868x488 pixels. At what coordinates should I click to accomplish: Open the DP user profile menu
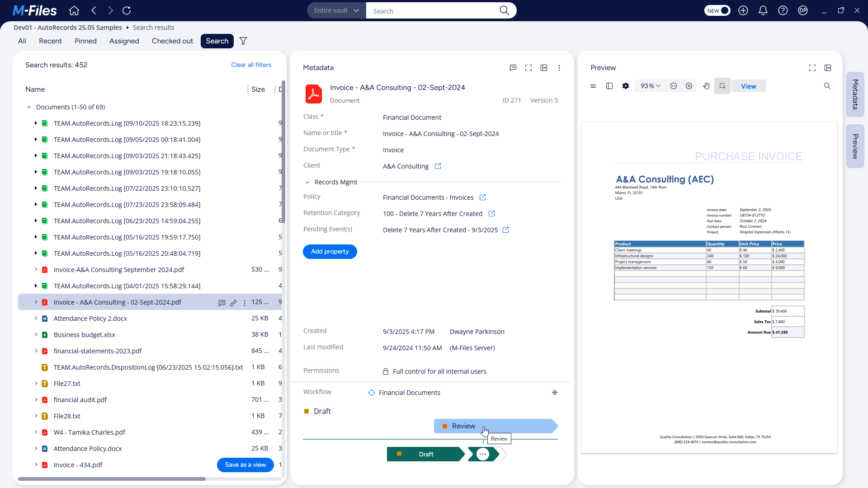click(803, 10)
